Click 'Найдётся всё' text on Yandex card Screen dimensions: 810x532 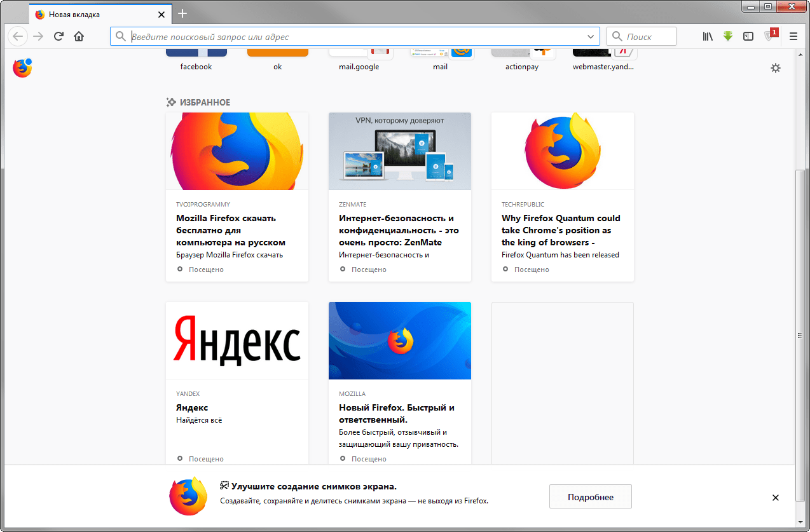(x=199, y=420)
